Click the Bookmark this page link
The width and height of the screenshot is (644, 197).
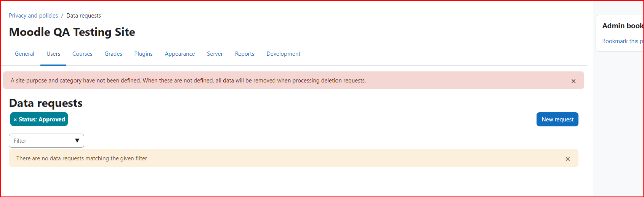[623, 41]
